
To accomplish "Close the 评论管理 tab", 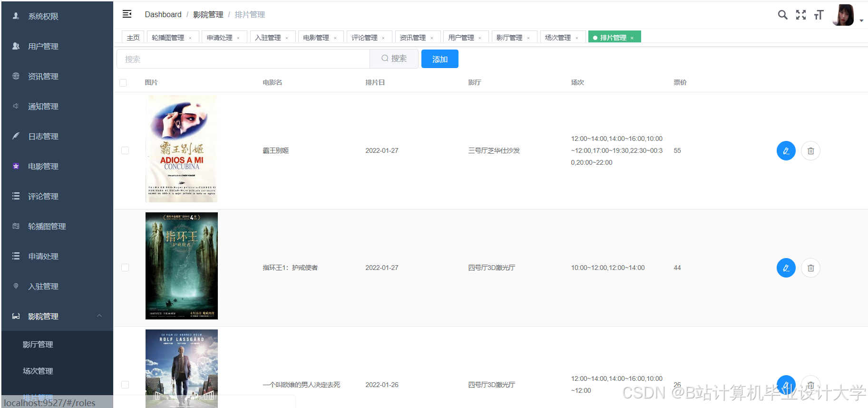I will (383, 38).
